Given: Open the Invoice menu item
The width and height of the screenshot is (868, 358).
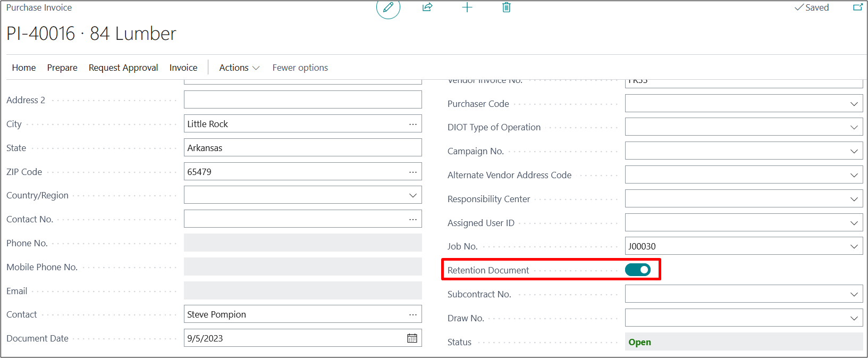Looking at the screenshot, I should [x=183, y=68].
